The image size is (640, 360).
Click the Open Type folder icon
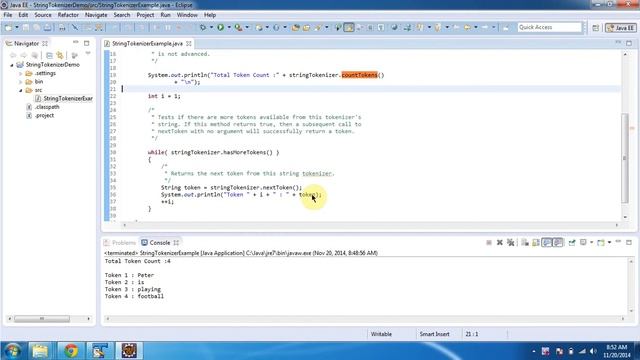(296, 27)
